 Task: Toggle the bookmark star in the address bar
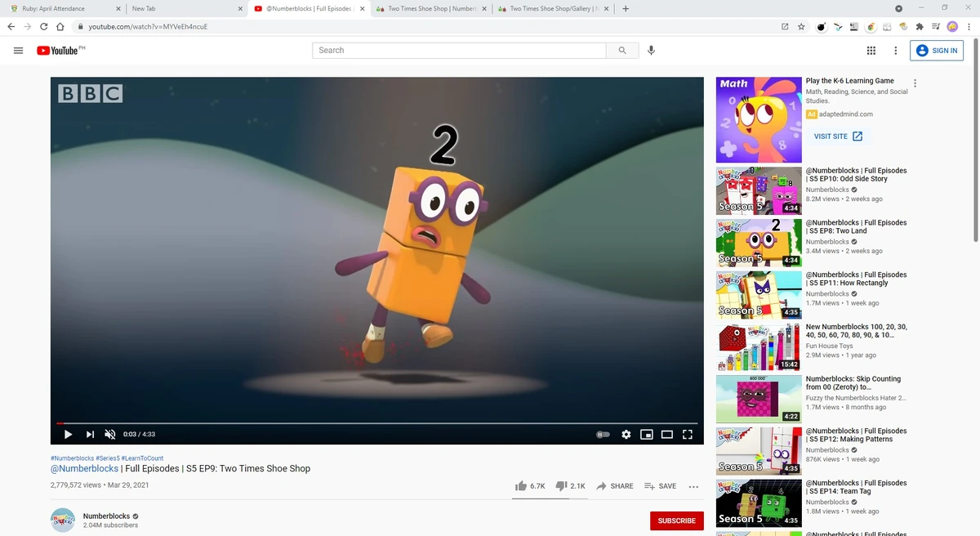click(x=801, y=26)
